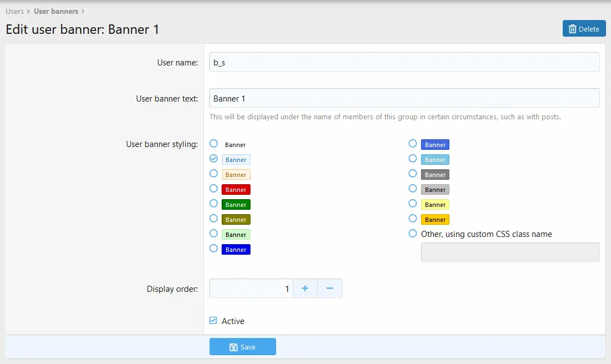Click the Delete button with trash icon

click(x=584, y=29)
